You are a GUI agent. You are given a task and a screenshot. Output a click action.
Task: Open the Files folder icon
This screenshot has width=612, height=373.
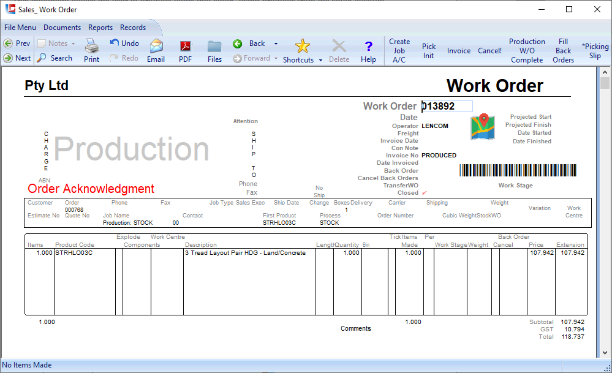pyautogui.click(x=214, y=51)
